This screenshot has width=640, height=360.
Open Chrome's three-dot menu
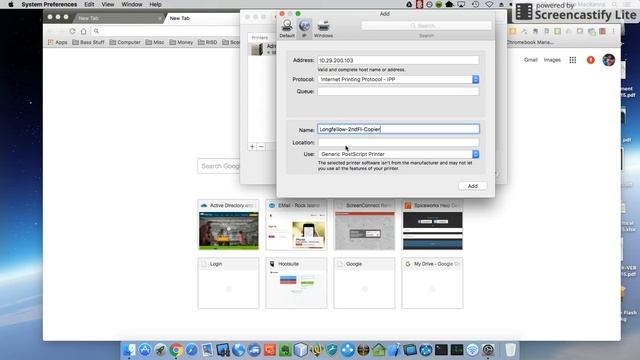pos(613,31)
